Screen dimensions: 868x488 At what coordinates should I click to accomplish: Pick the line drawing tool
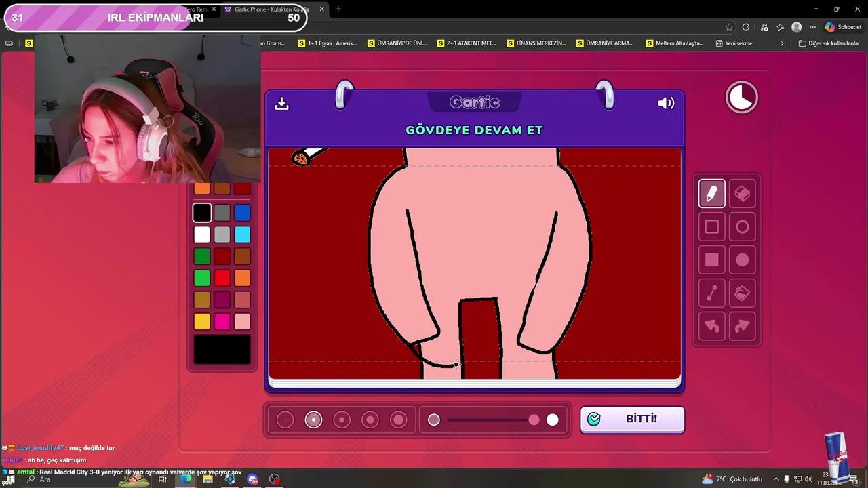tap(711, 293)
